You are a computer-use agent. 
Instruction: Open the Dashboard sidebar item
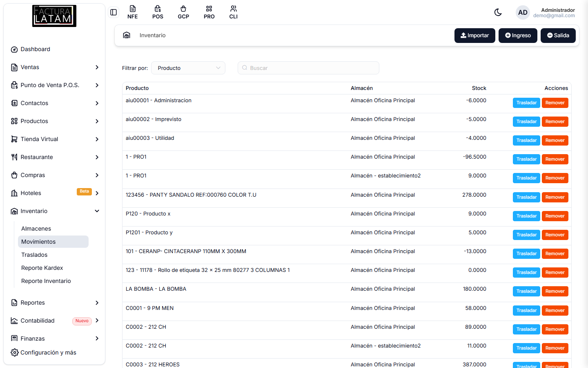coord(55,49)
